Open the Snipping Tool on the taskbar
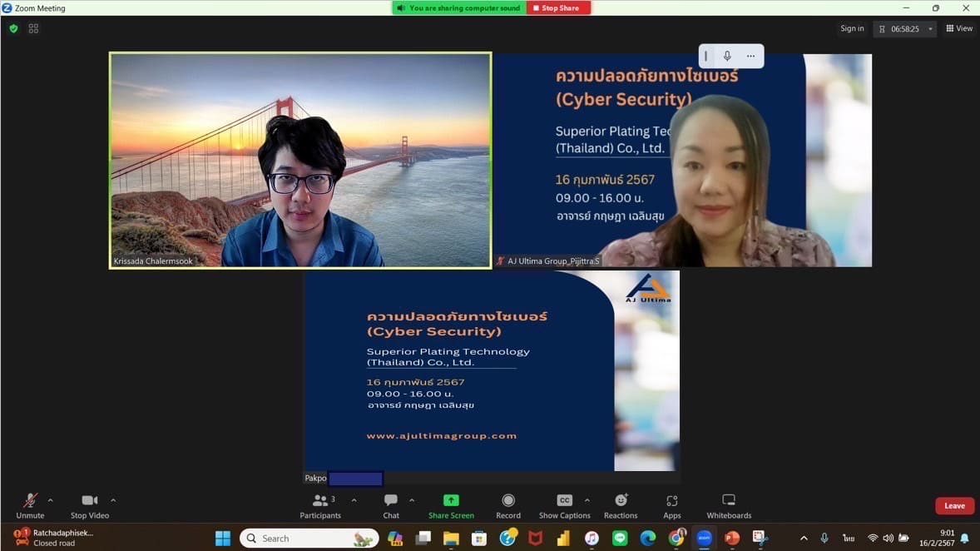Image resolution: width=980 pixels, height=551 pixels. pyautogui.click(x=760, y=538)
